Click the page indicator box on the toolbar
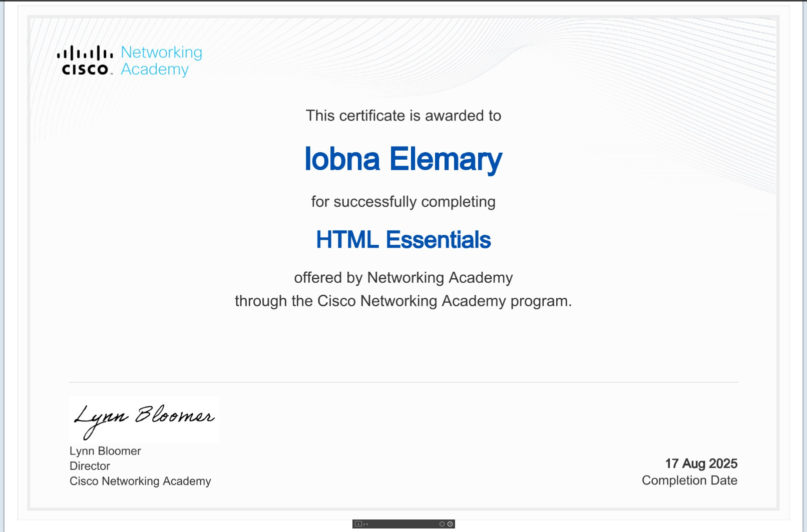807x532 pixels. (358, 524)
